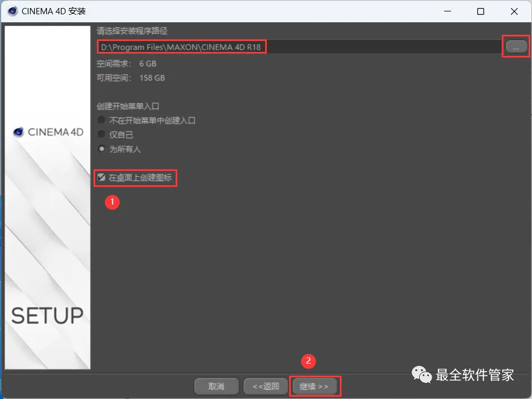This screenshot has height=399, width=532.
Task: Maximize the CINEMA 4D 安装 window
Action: point(481,11)
